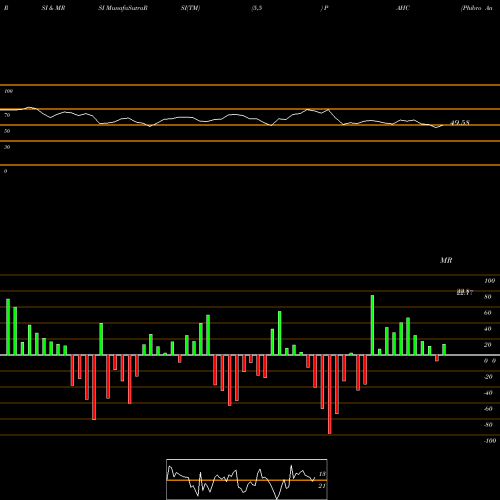
Task: Click the MR axis label 60
Action: [488, 313]
